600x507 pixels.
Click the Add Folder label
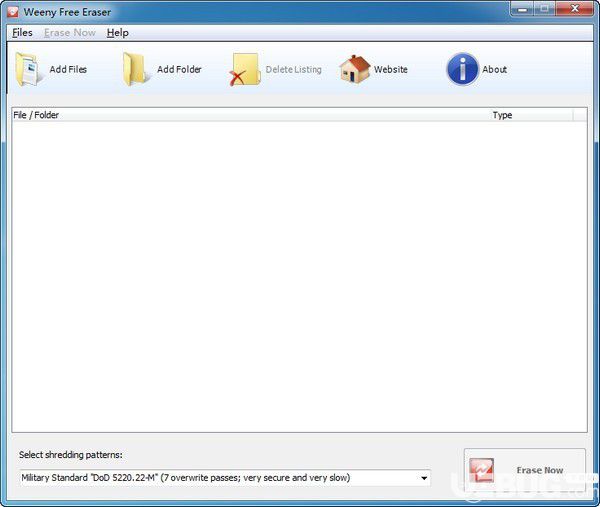pos(179,70)
